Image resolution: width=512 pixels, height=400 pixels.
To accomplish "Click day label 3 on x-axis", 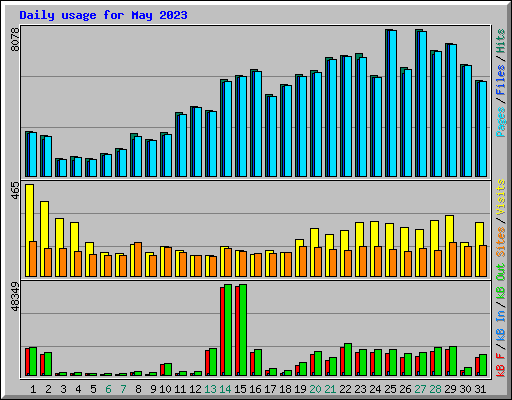I will [x=63, y=389].
